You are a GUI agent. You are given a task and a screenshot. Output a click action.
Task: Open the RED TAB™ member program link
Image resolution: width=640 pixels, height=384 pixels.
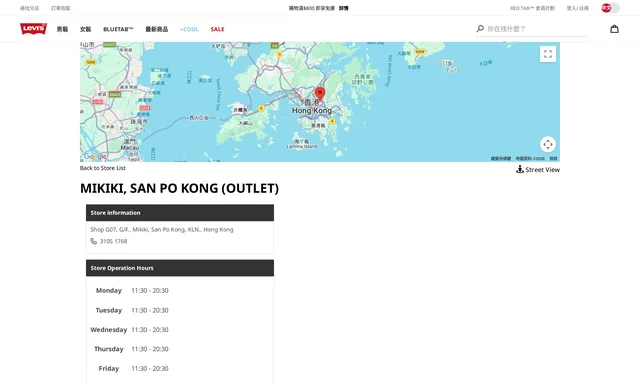tap(532, 8)
